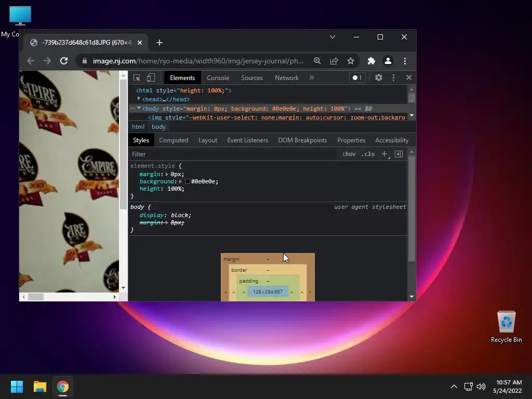Screen dimensions: 532x399
Task: Open the Chrome profile avatar
Action: (388, 61)
